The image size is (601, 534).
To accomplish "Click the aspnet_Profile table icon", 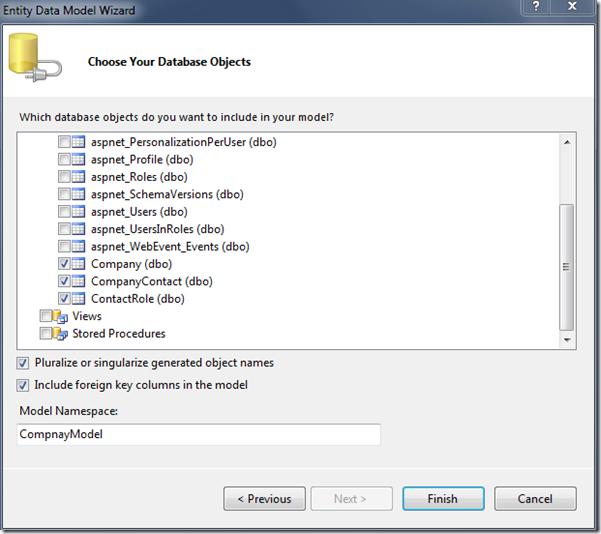I will [79, 159].
